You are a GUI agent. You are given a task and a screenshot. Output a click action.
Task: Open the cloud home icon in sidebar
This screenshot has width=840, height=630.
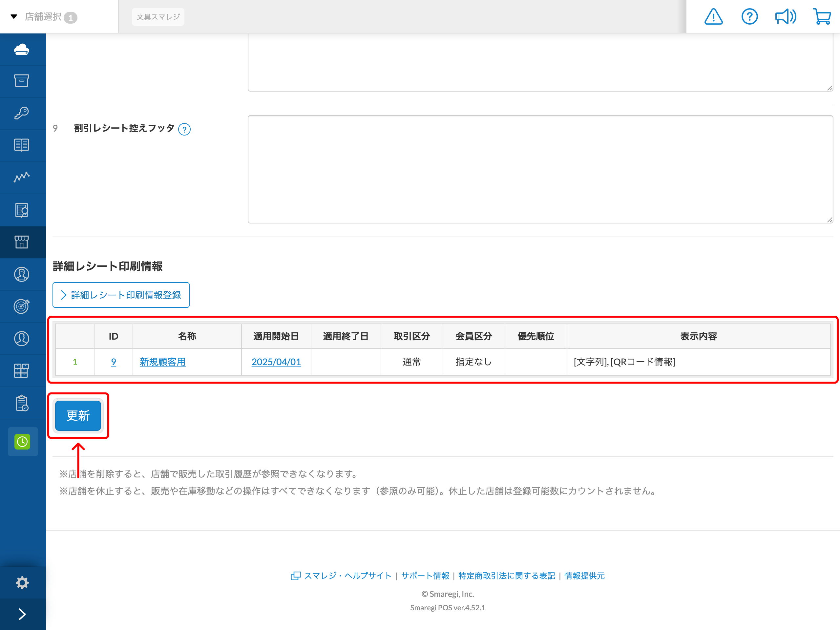[22, 49]
